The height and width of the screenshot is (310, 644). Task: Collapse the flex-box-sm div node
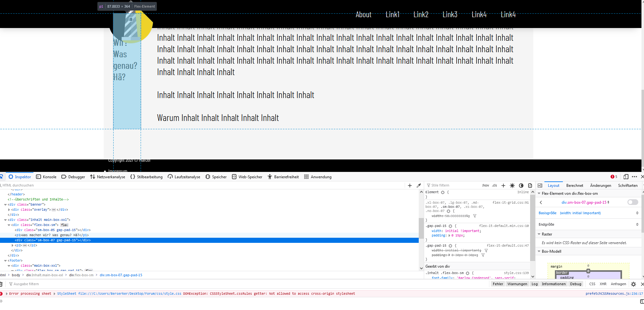(x=9, y=225)
